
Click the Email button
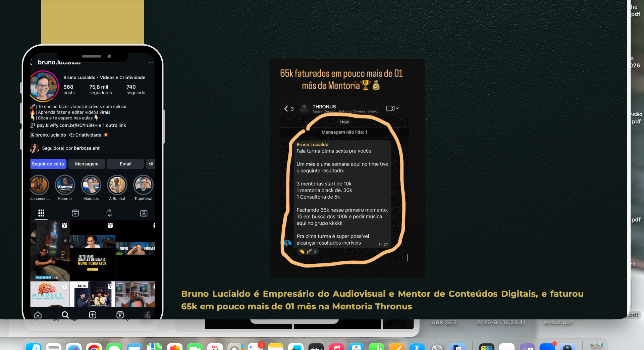pyautogui.click(x=125, y=164)
